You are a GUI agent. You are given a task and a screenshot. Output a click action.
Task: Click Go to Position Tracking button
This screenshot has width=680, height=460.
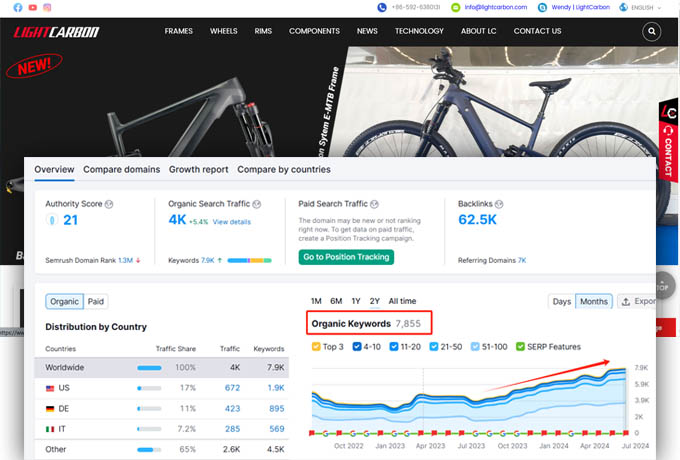[x=346, y=257]
